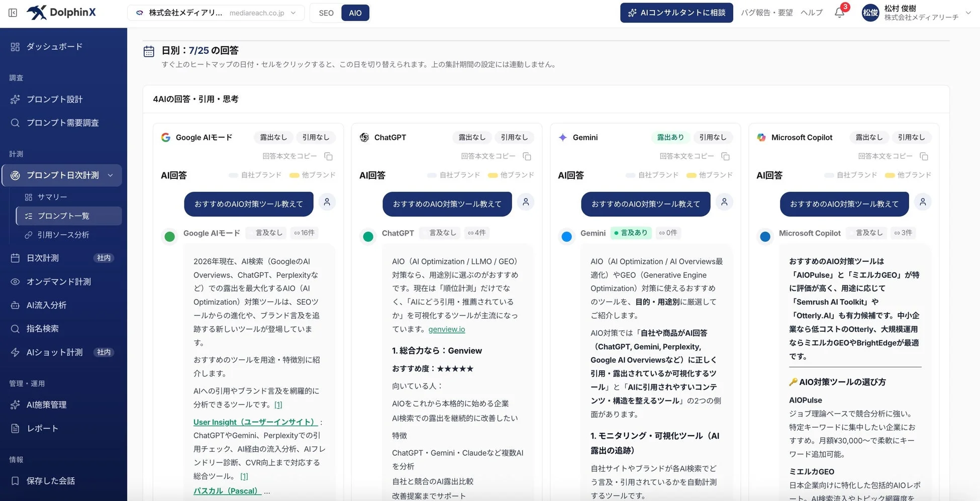This screenshot has width=980, height=501.
Task: Open the ヘルプ link
Action: point(812,13)
